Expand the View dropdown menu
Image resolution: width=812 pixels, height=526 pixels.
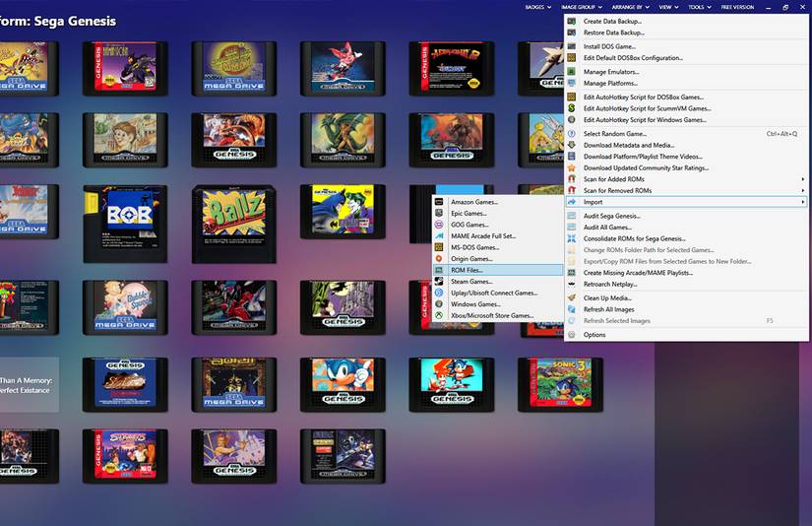[x=668, y=7]
